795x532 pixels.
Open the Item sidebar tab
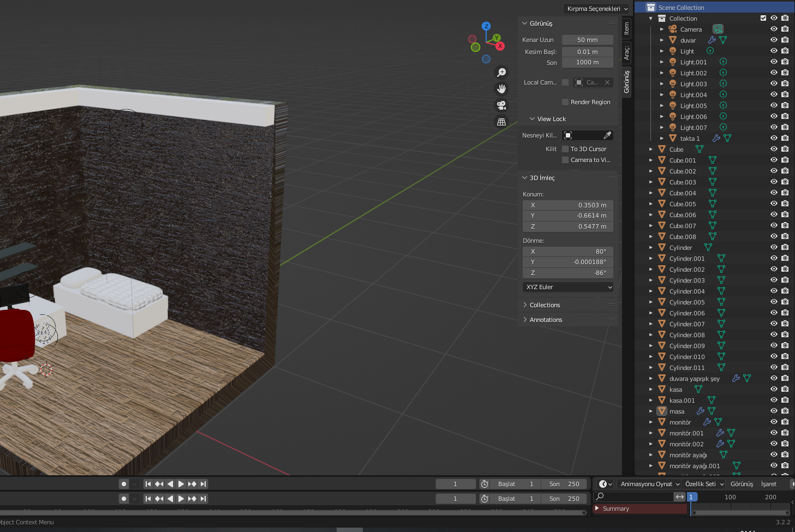click(x=626, y=28)
